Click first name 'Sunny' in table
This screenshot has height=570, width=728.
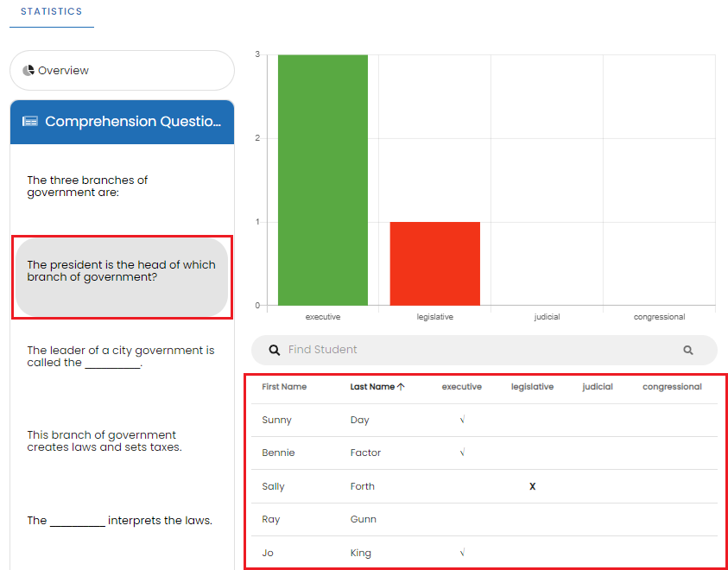click(x=276, y=420)
